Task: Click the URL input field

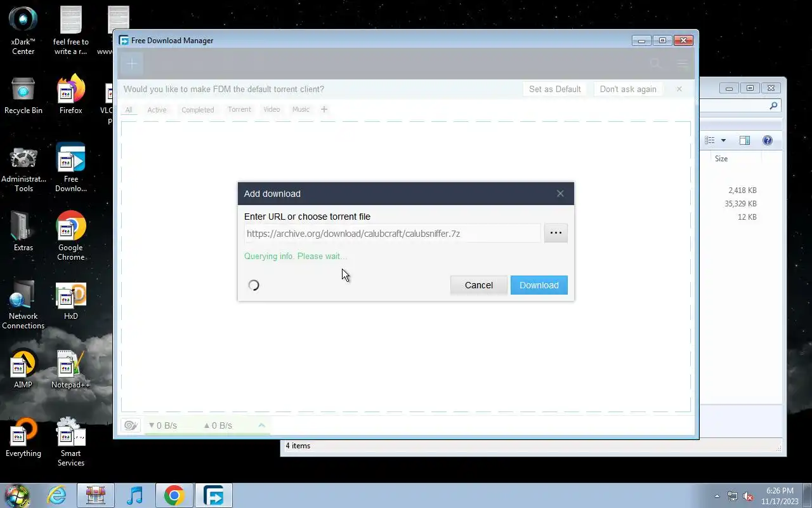Action: pyautogui.click(x=392, y=234)
